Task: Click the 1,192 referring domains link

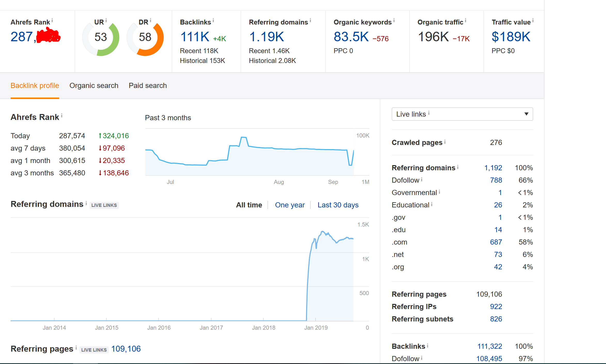Action: click(493, 168)
